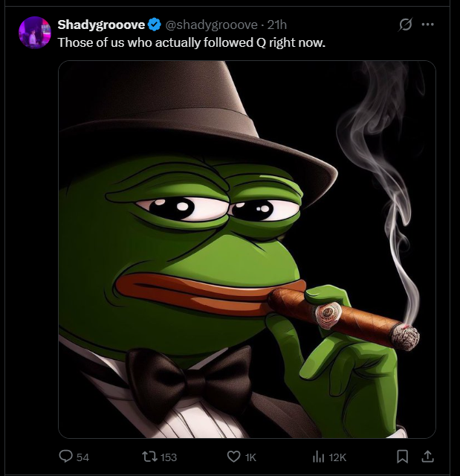The image size is (460, 476).
Task: Click the Grok slashed-circle icon
Action: tap(405, 25)
